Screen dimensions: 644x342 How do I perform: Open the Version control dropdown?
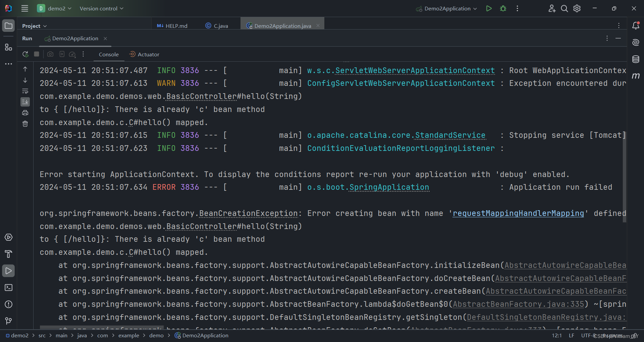102,8
